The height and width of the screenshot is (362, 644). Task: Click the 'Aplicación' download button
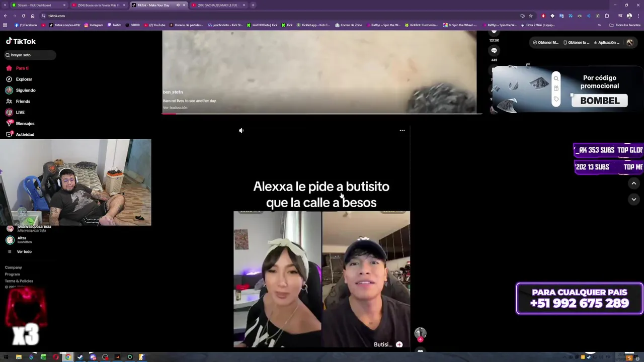[607, 42]
